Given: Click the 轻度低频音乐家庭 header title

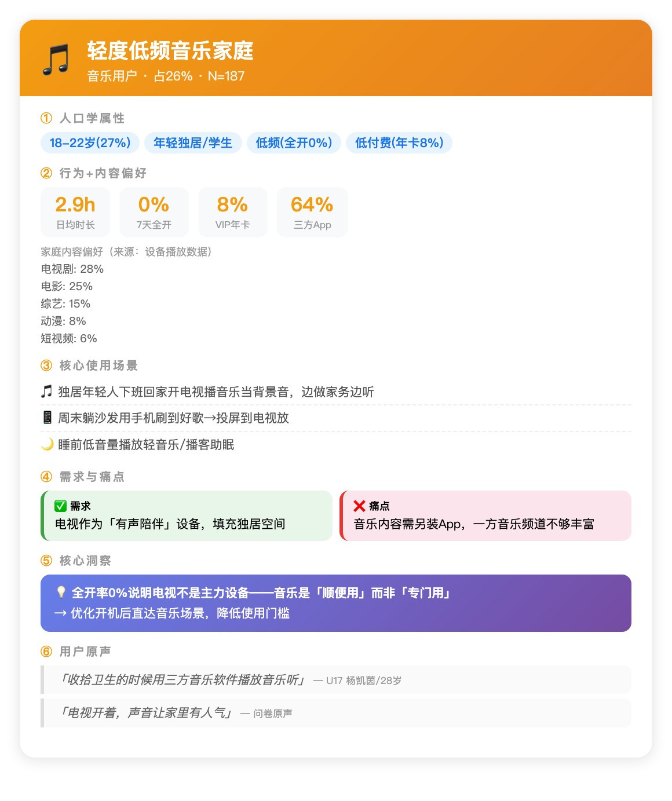Looking at the screenshot, I should pyautogui.click(x=170, y=51).
